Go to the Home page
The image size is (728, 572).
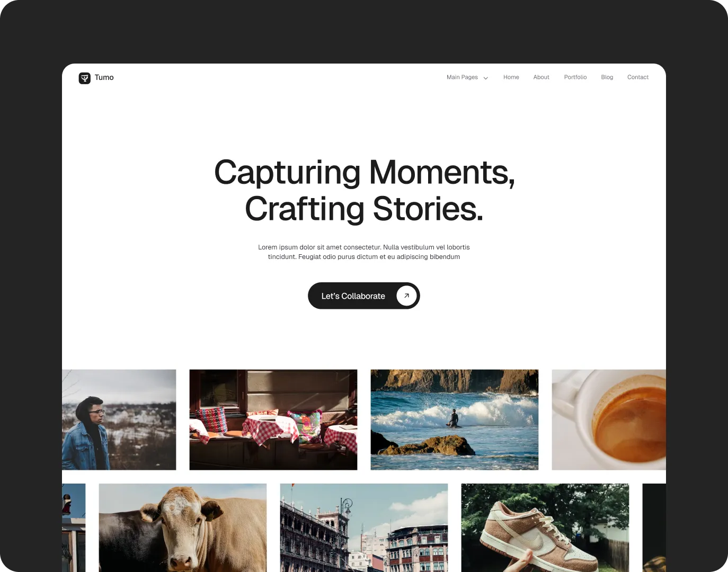[x=511, y=77]
